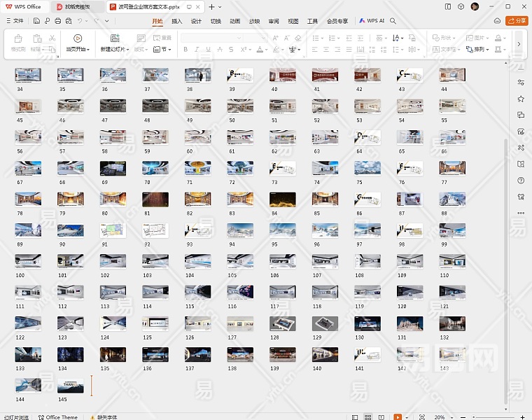Image resolution: width=532 pixels, height=420 pixels.
Task: Expand the 文件 file menu
Action: point(15,21)
